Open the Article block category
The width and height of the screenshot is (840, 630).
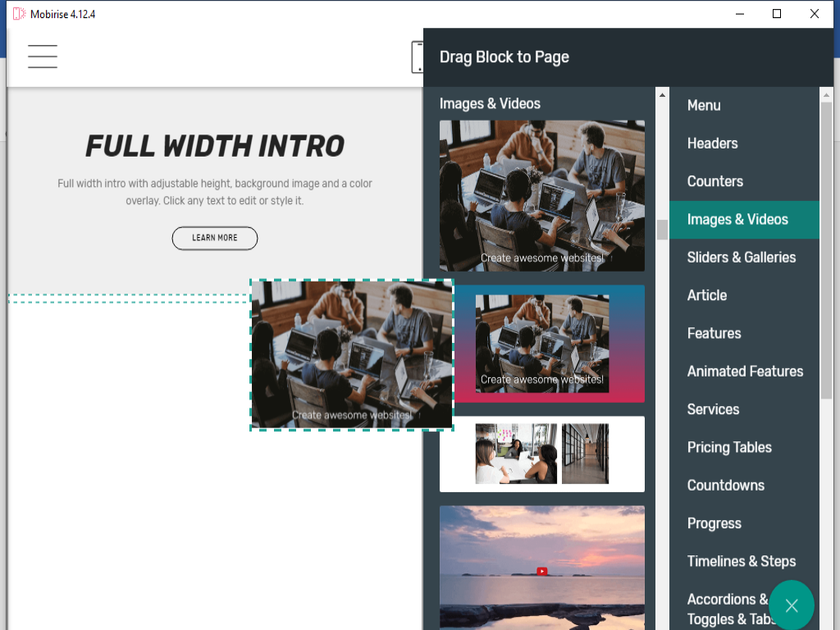click(x=706, y=295)
